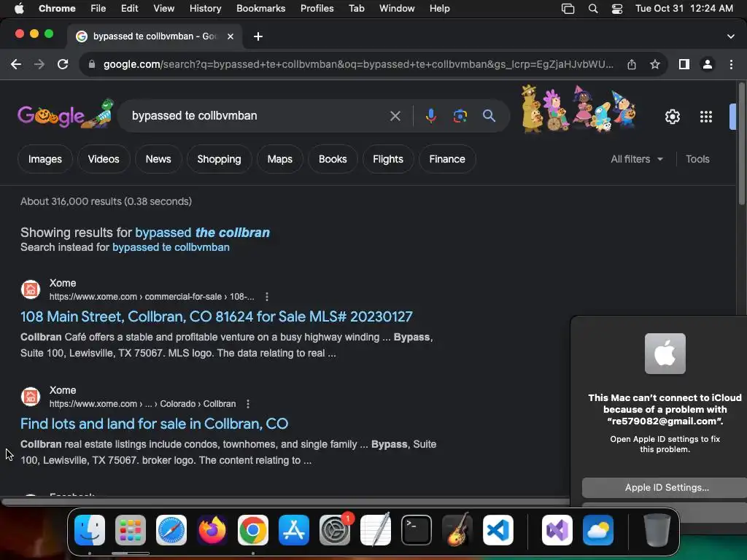Search instead for 'bypassed te collbvmban'
747x560 pixels.
pyautogui.click(x=171, y=247)
